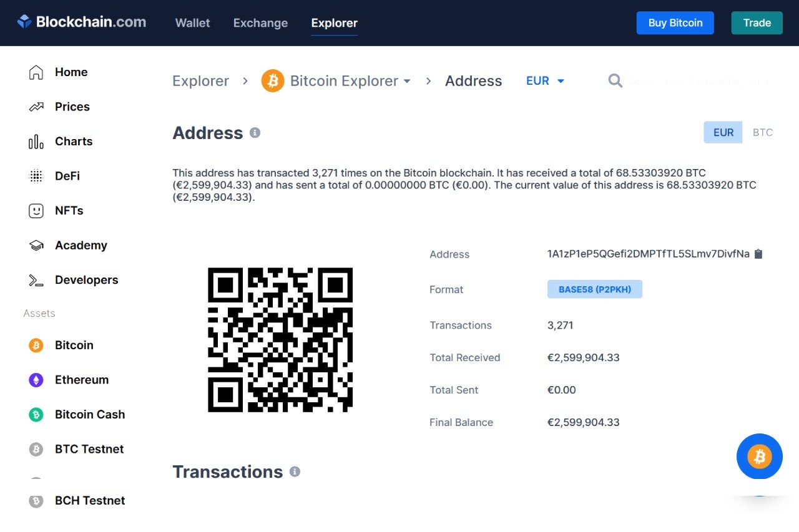The height and width of the screenshot is (532, 799).
Task: Click the Blockchain.com logo
Action: point(82,22)
